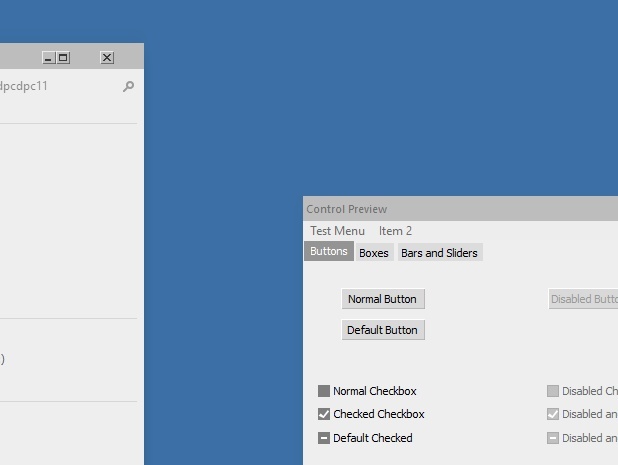This screenshot has width=618, height=465.
Task: Minimize the left window
Action: 48,58
